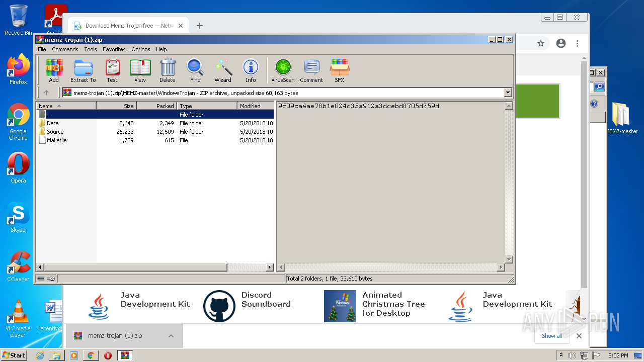Expand the memz-trojan (1).zip download options
This screenshot has height=362, width=644.
pyautogui.click(x=171, y=336)
